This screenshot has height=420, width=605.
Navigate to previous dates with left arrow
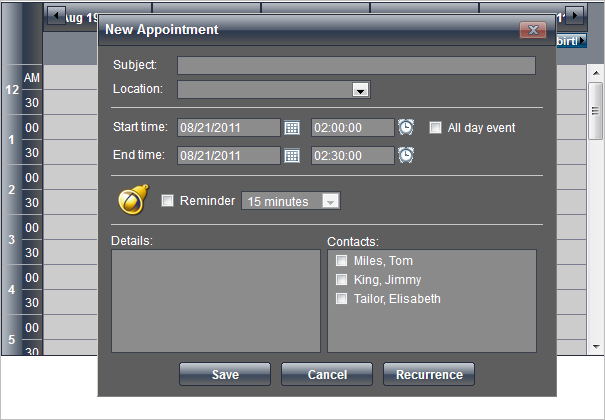[56, 15]
